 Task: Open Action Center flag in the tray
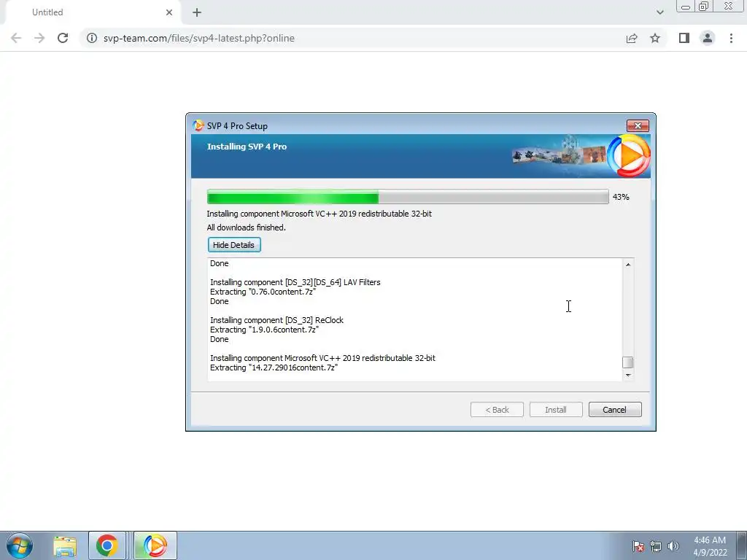coord(638,546)
